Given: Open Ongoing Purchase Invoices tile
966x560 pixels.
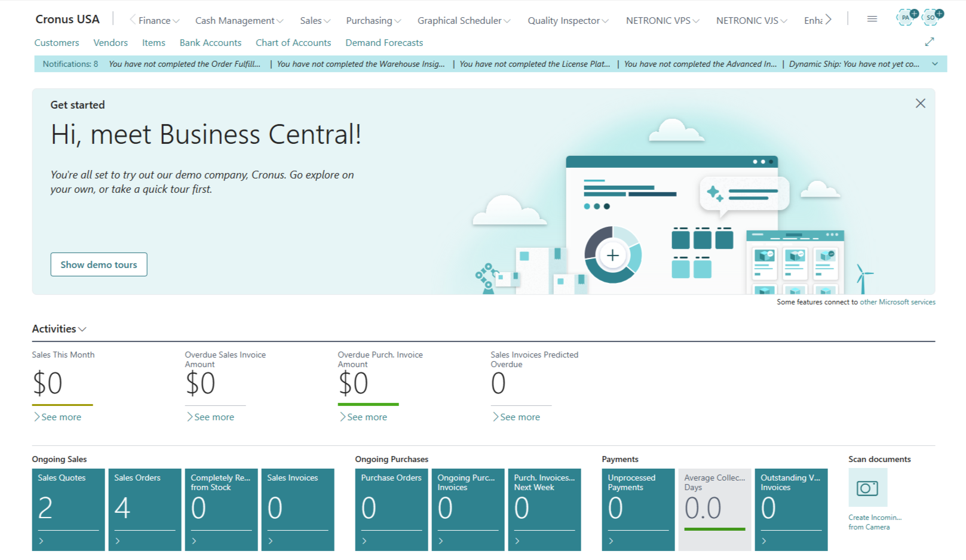Looking at the screenshot, I should [x=468, y=509].
